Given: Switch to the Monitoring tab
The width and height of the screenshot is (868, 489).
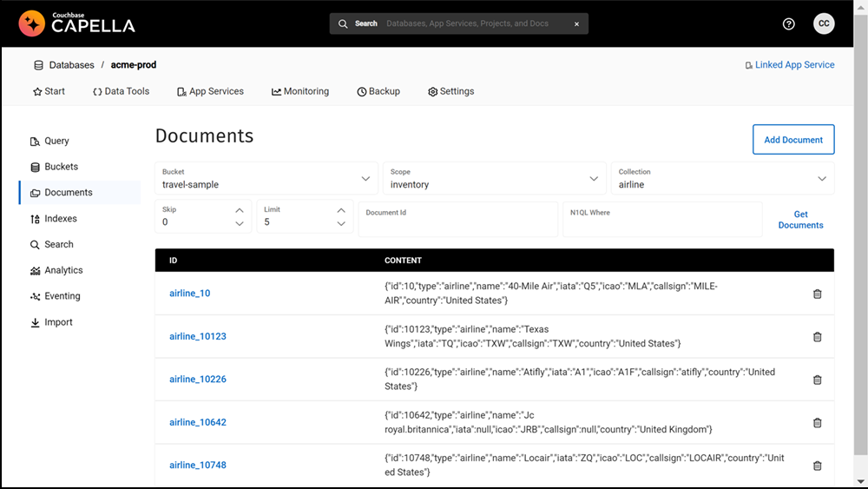Looking at the screenshot, I should pos(300,91).
